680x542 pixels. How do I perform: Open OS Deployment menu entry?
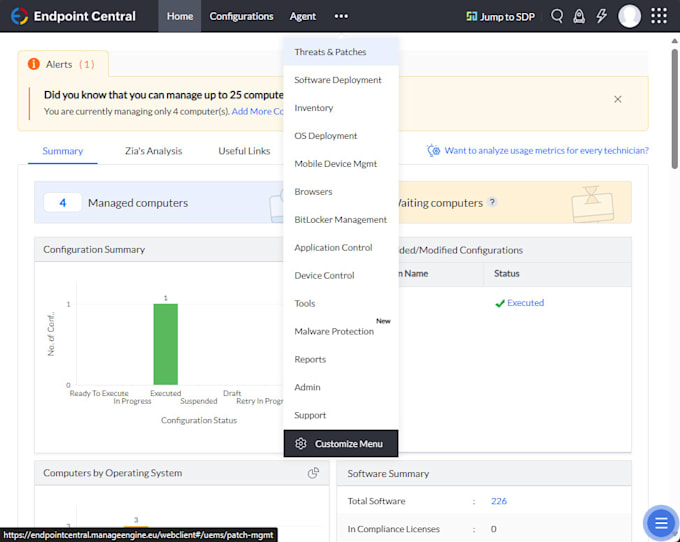pyautogui.click(x=341, y=136)
